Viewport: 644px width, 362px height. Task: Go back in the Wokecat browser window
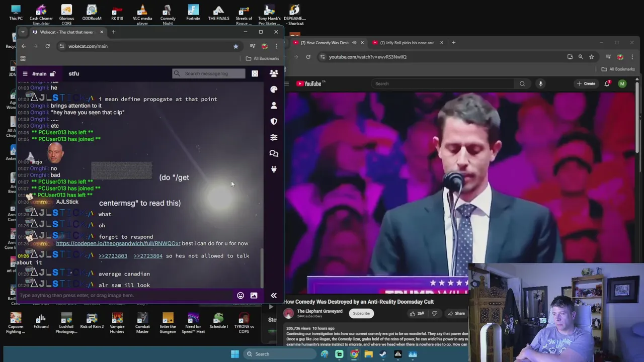(23, 46)
